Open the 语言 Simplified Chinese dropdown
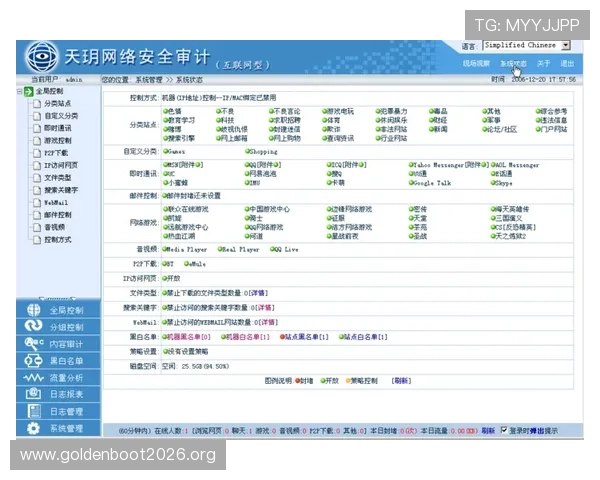The width and height of the screenshot is (600, 480). click(x=527, y=45)
